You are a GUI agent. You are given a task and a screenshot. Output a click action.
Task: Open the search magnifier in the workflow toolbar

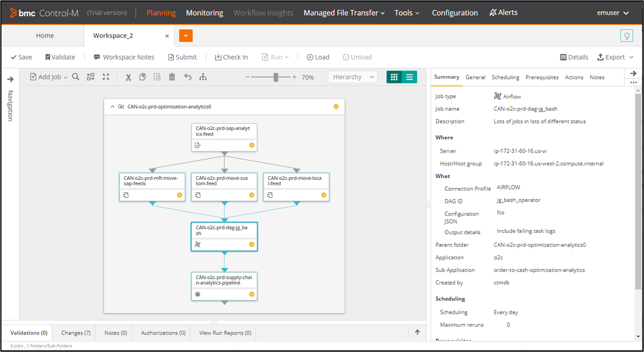coord(76,77)
